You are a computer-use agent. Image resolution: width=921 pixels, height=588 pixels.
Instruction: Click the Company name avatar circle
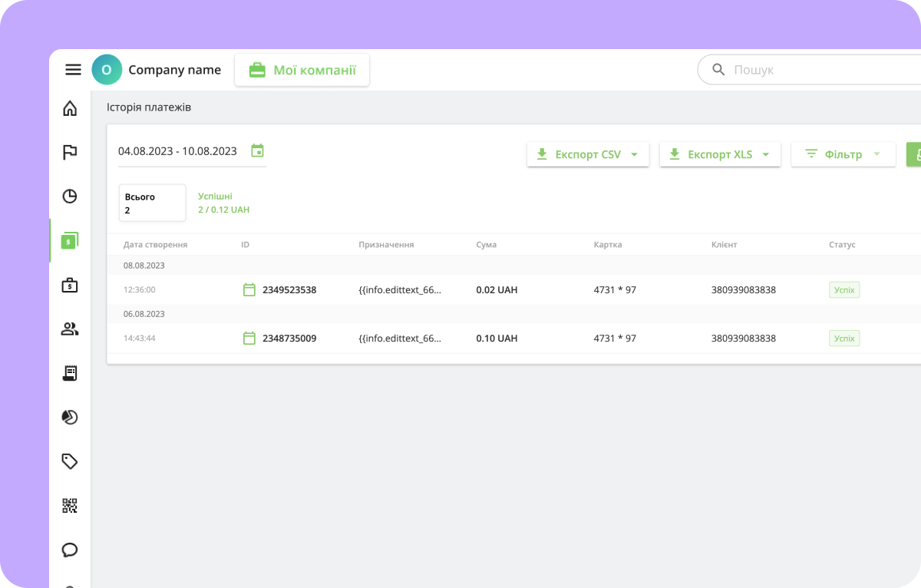pos(107,70)
